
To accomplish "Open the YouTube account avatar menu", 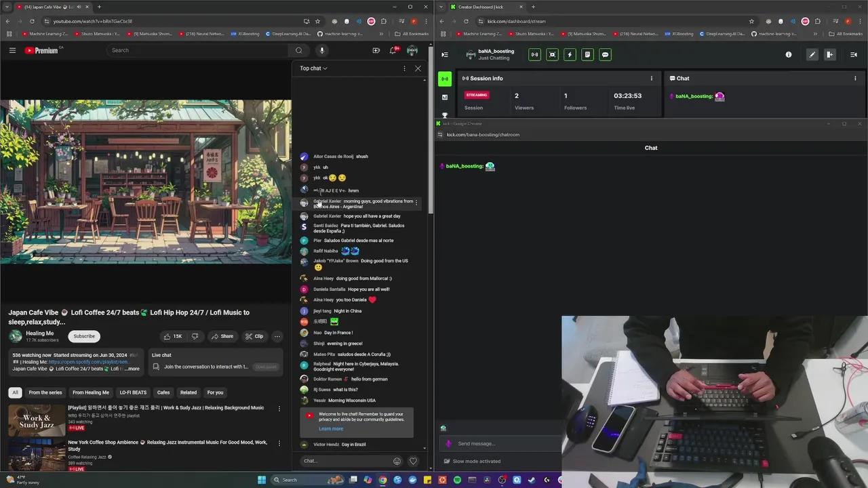I will point(412,50).
